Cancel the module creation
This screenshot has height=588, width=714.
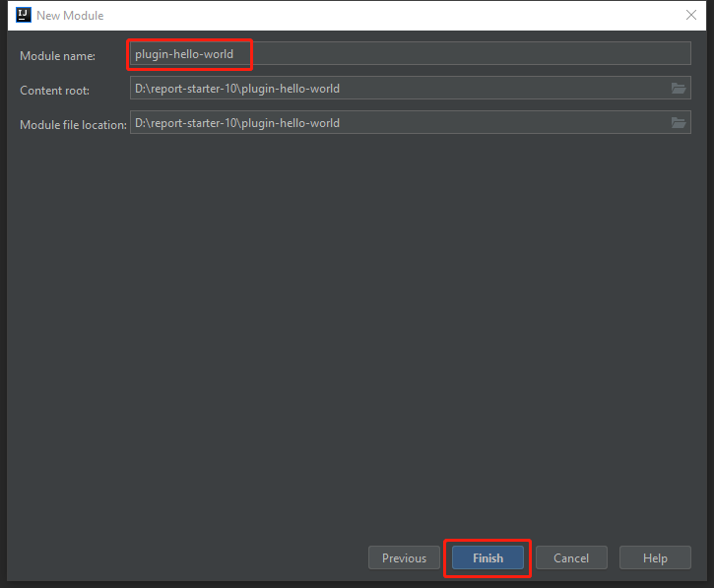(571, 557)
